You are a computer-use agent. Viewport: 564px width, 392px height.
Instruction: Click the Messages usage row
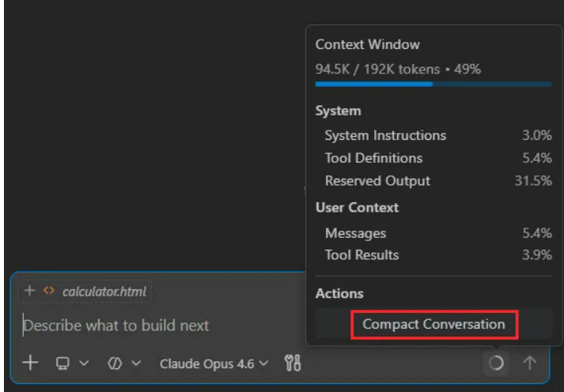(433, 233)
